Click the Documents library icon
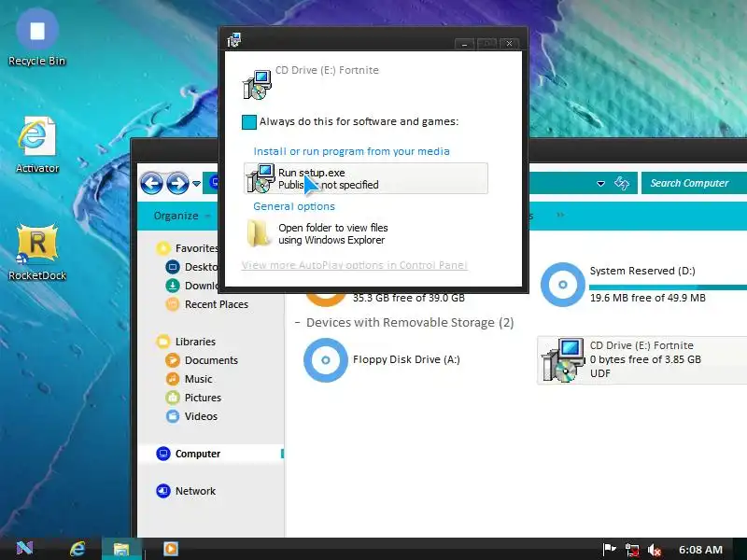Image resolution: width=747 pixels, height=560 pixels. click(173, 360)
